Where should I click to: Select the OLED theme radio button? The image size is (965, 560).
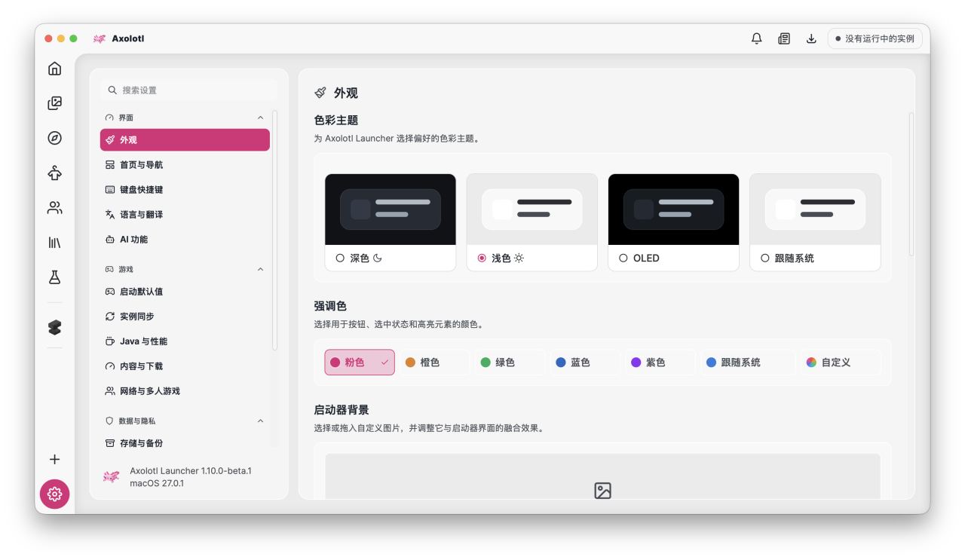[x=623, y=258]
